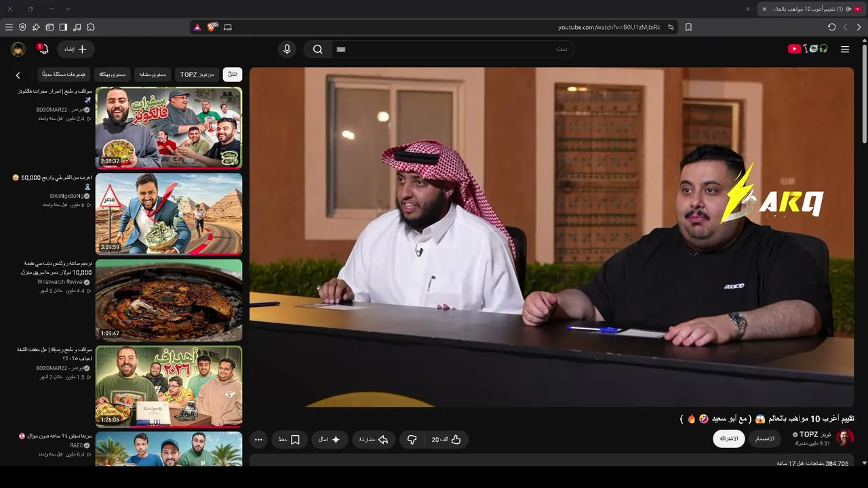Image resolution: width=868 pixels, height=488 pixels.
Task: Open the Create video button
Action: coord(76,49)
